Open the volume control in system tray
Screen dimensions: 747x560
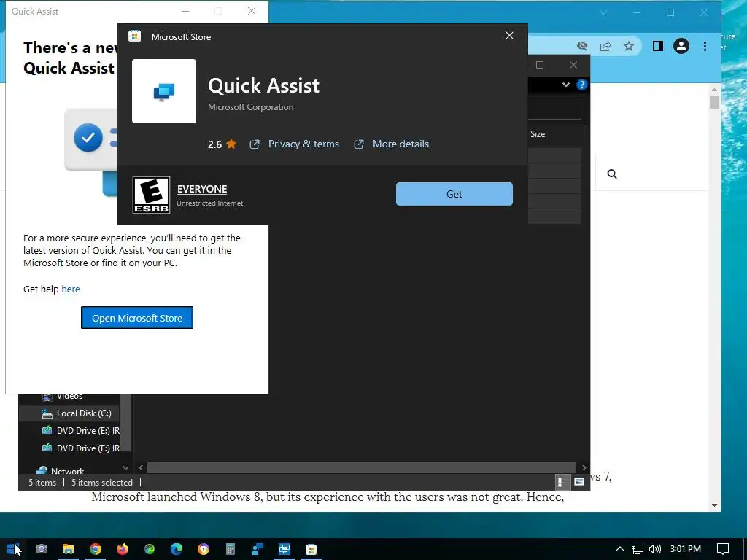655,549
